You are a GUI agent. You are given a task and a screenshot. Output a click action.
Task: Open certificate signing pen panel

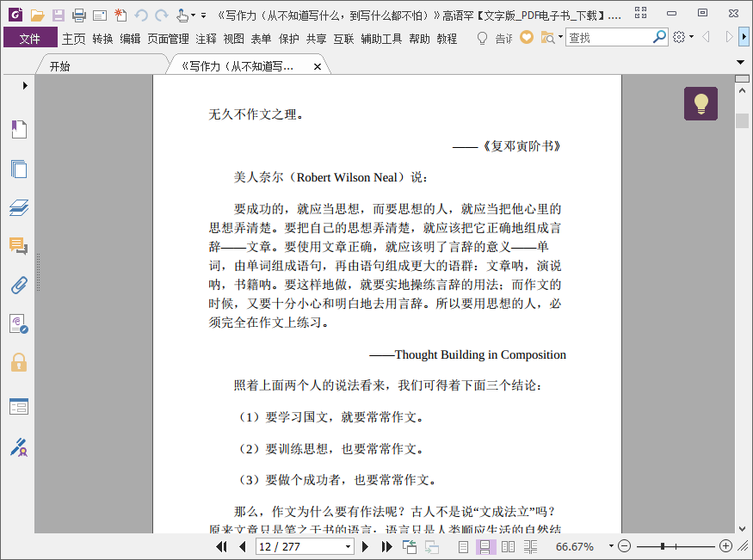(x=19, y=446)
